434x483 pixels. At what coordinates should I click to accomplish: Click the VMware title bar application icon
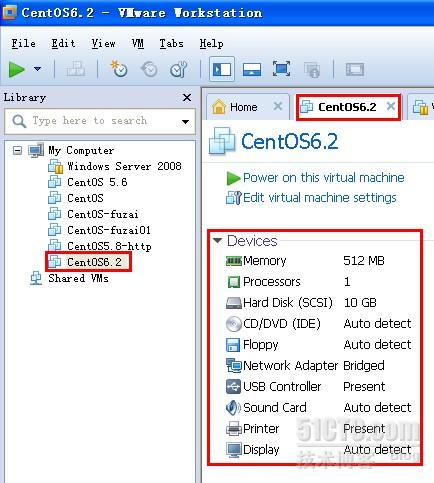[9, 13]
